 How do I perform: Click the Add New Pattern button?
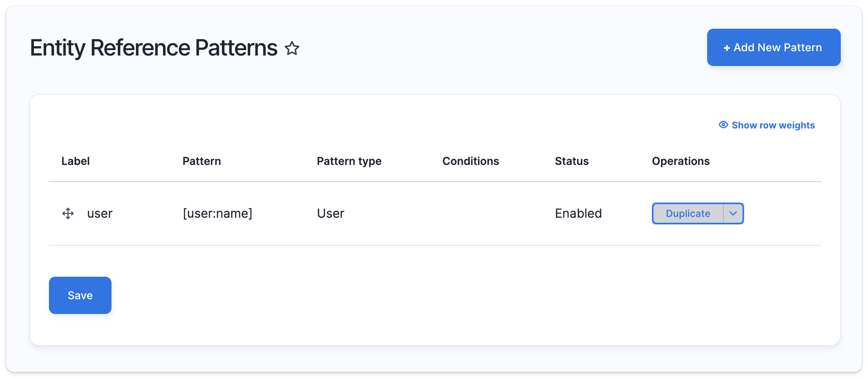click(773, 47)
